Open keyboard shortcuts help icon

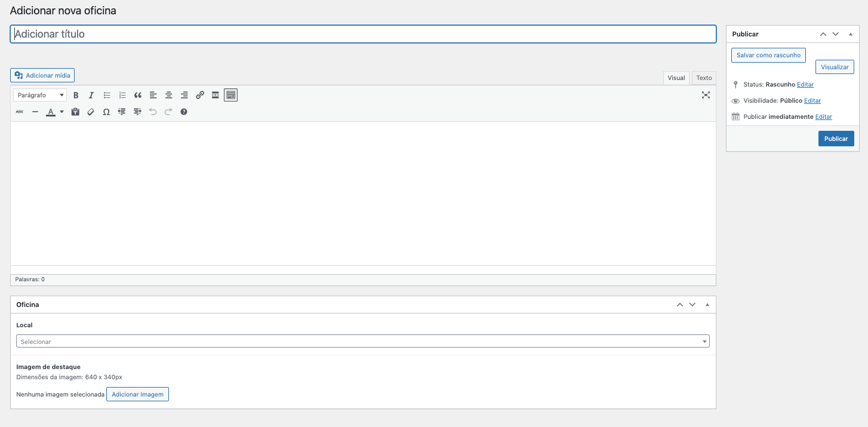pyautogui.click(x=184, y=112)
